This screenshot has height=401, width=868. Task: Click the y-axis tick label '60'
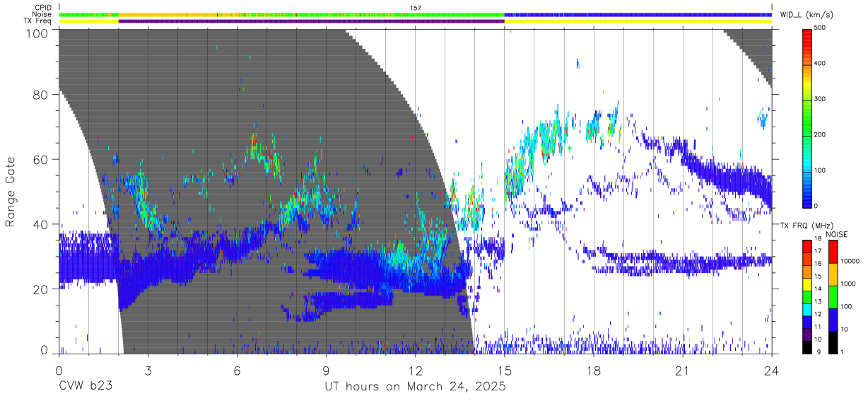42,160
